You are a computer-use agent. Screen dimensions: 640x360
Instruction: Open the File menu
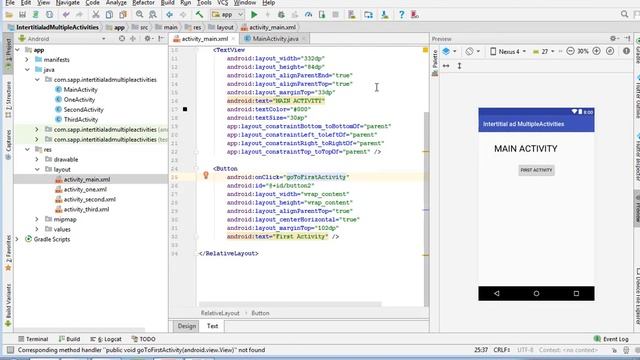click(x=10, y=3)
